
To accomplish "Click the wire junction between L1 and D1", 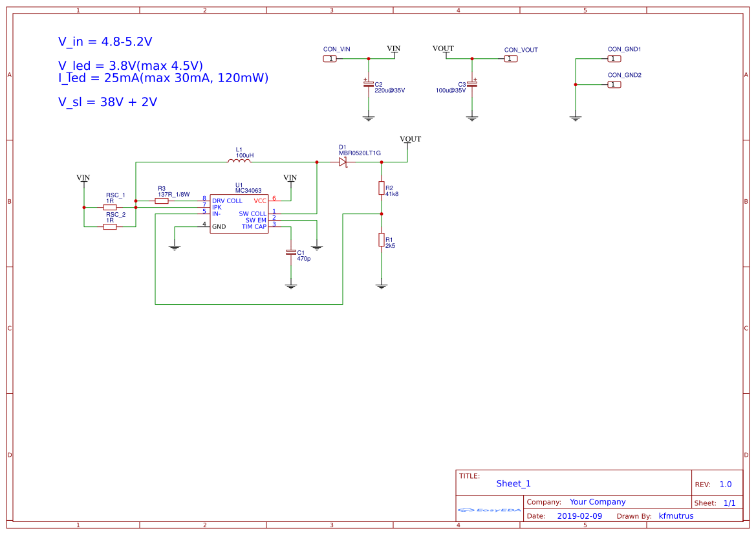I will 317,162.
